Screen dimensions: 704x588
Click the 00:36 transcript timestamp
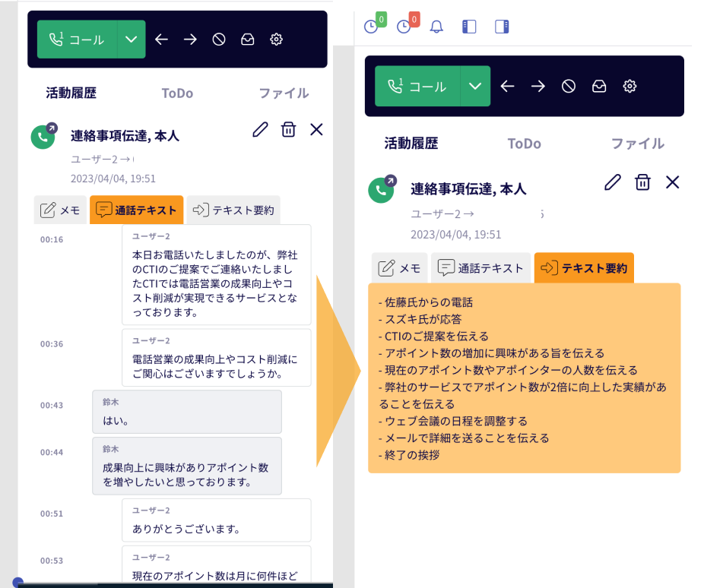(52, 344)
